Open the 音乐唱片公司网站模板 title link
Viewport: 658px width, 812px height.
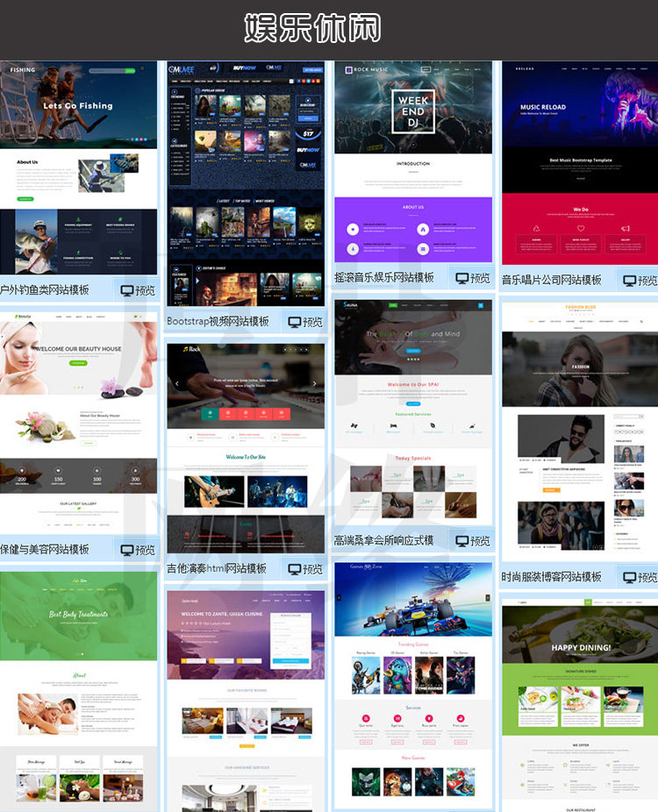coord(551,280)
